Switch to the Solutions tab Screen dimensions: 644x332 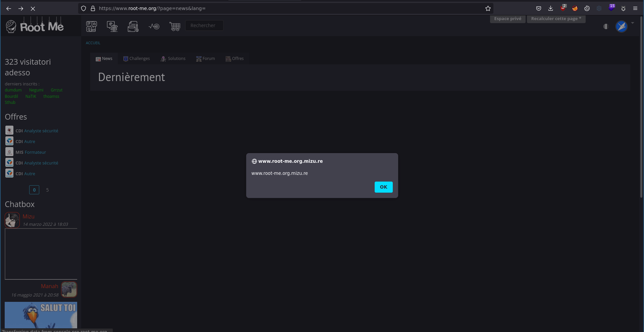click(173, 59)
